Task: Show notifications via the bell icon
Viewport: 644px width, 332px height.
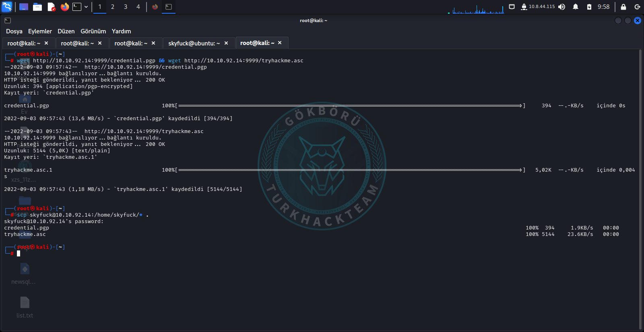Action: tap(576, 7)
